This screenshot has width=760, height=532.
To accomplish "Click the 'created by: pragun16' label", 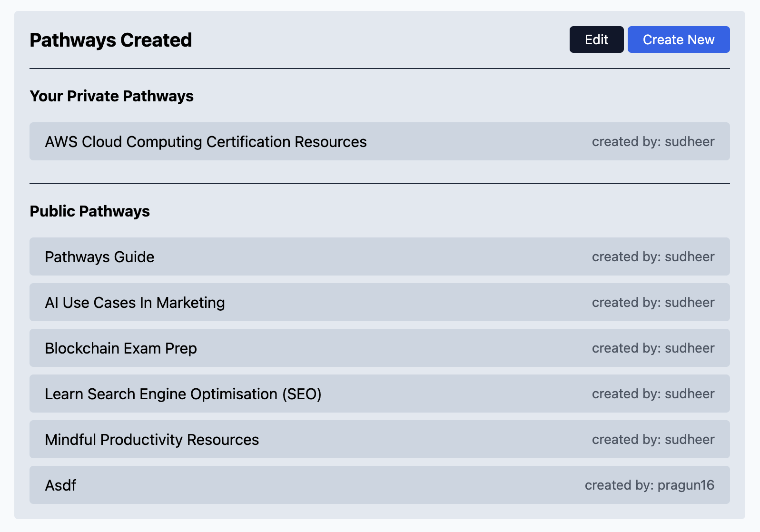I will click(x=649, y=485).
